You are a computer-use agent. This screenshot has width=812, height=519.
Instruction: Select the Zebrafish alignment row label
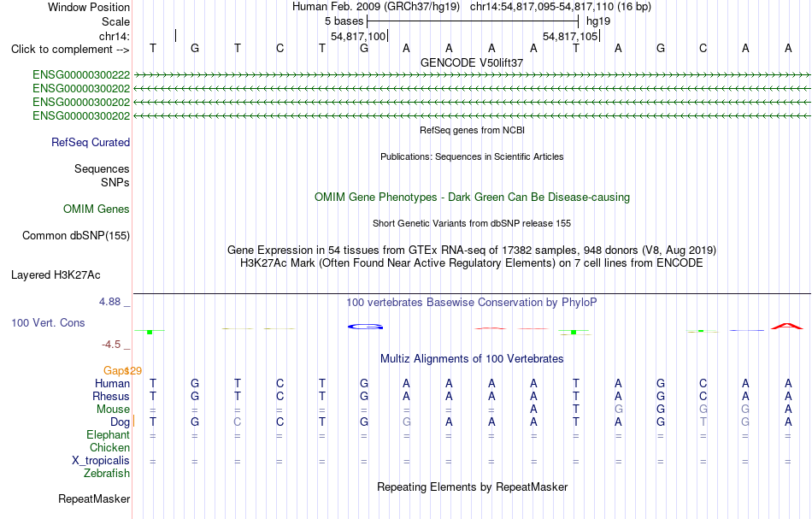(107, 474)
